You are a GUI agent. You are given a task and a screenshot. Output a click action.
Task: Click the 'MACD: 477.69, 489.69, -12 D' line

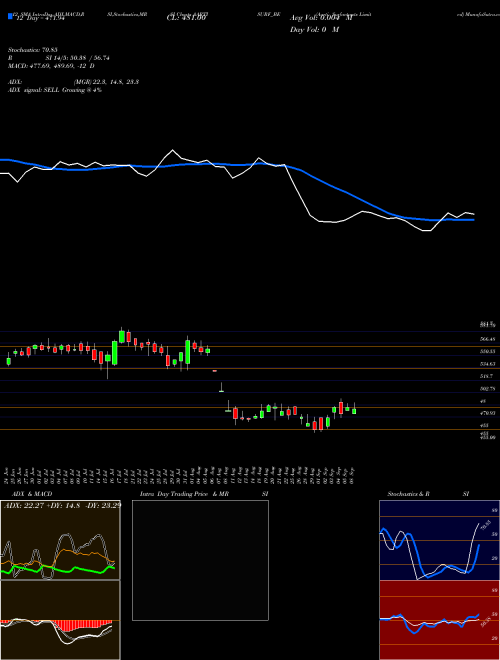tap(51, 66)
